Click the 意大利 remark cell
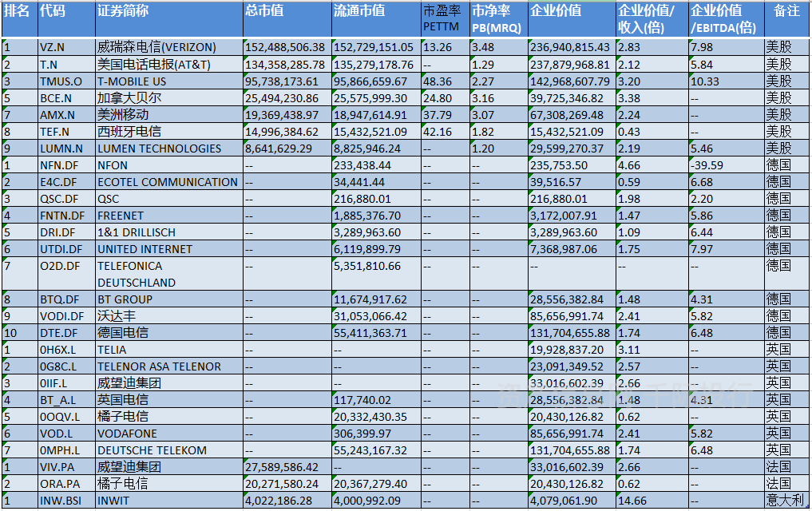The image size is (812, 511). pos(788,501)
